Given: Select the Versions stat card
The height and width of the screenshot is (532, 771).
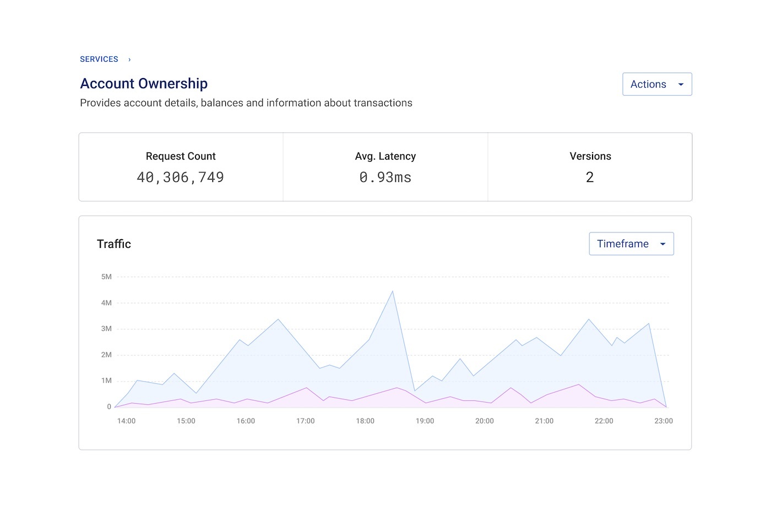Looking at the screenshot, I should coord(590,167).
